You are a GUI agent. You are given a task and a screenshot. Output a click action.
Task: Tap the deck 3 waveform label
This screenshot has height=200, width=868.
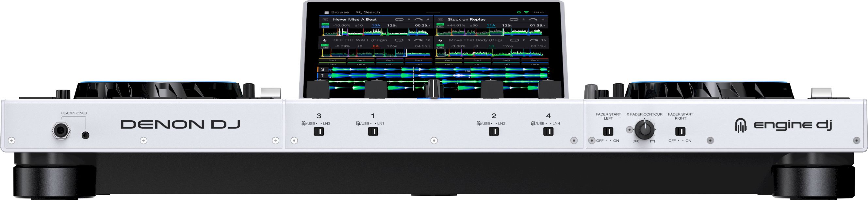(322, 69)
